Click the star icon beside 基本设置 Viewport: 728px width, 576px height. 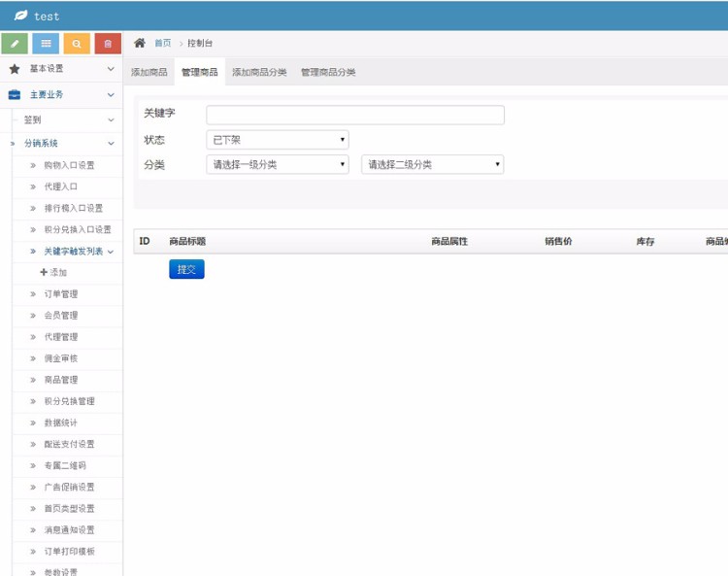tap(15, 69)
